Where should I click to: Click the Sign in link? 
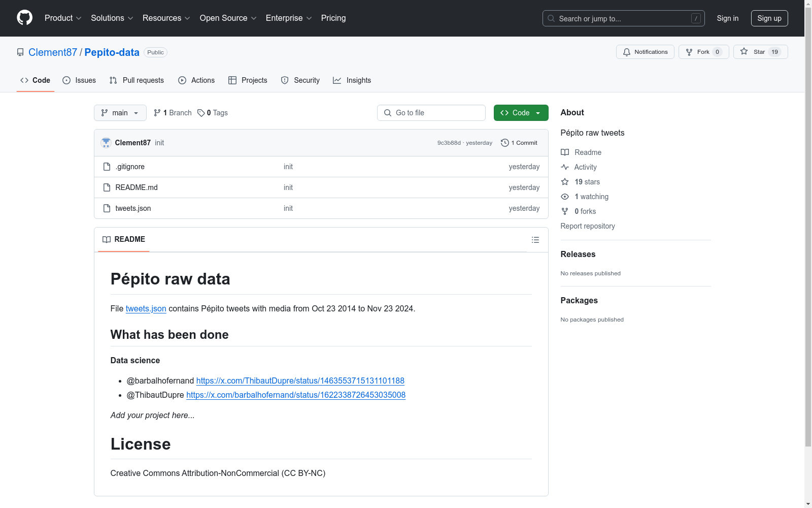tap(728, 18)
